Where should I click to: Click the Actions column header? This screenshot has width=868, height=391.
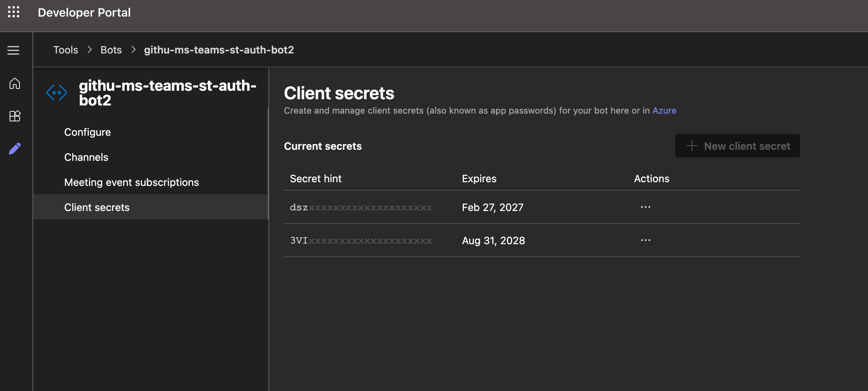point(652,179)
